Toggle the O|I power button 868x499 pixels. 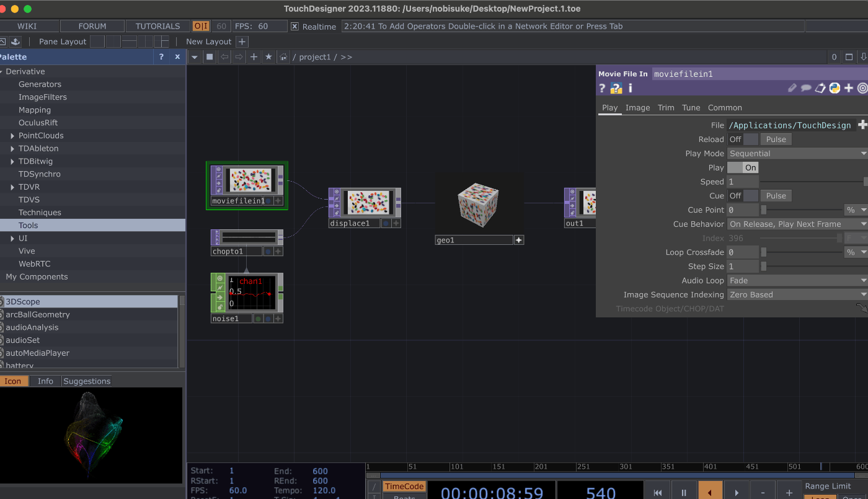pyautogui.click(x=201, y=26)
